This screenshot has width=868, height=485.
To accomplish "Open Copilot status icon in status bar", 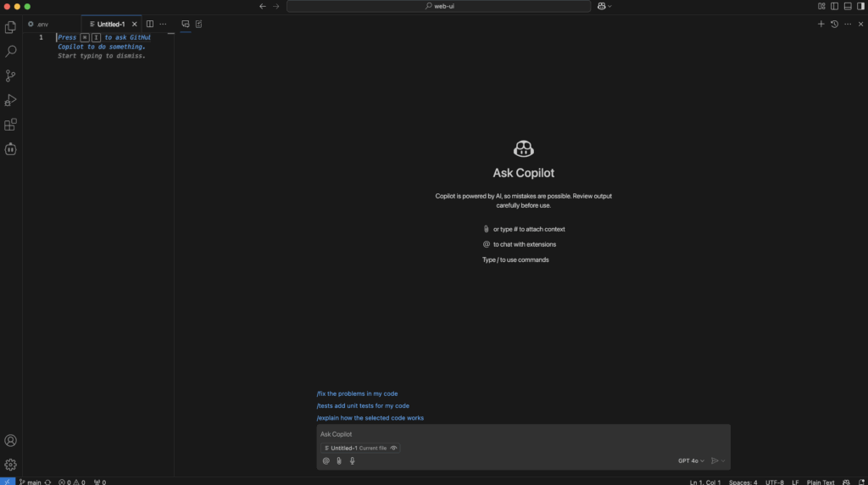I will point(847,482).
